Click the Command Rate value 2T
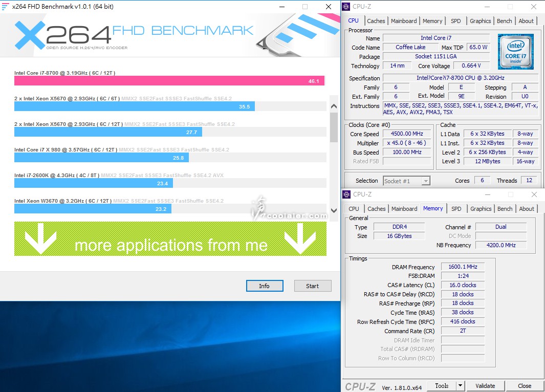Screen dimensions: 545x392 pos(463,331)
